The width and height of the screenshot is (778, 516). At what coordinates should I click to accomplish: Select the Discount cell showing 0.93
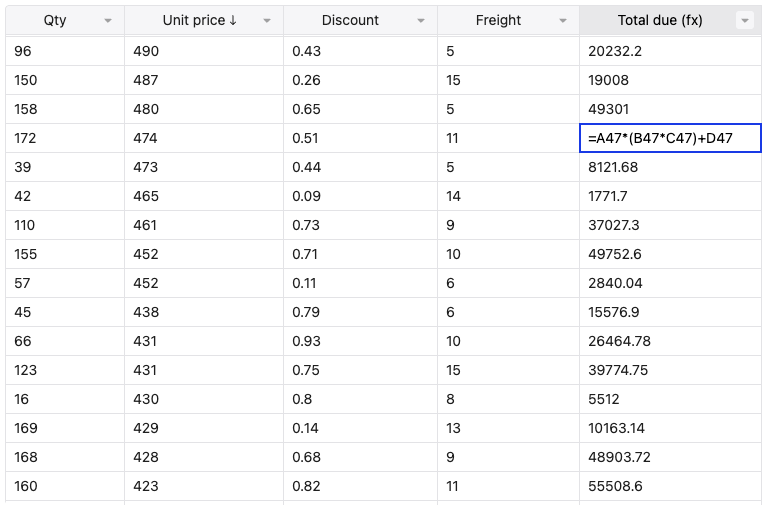[361, 341]
